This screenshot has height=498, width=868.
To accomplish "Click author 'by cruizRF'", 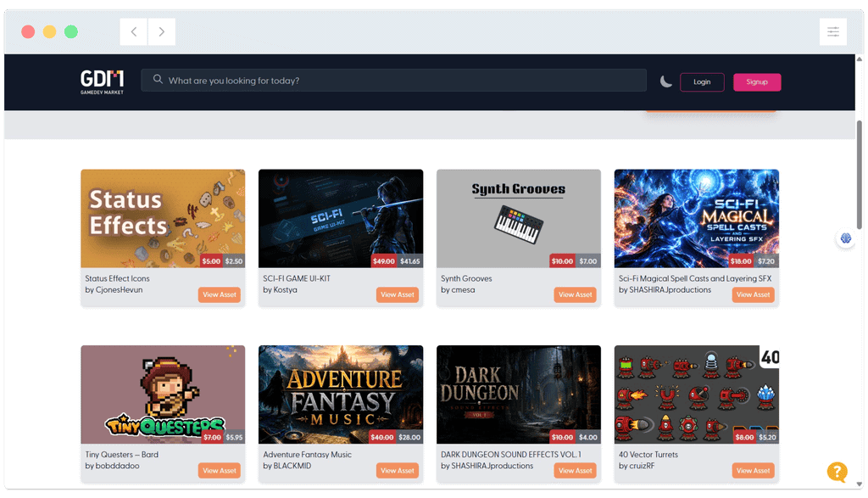I will [637, 466].
